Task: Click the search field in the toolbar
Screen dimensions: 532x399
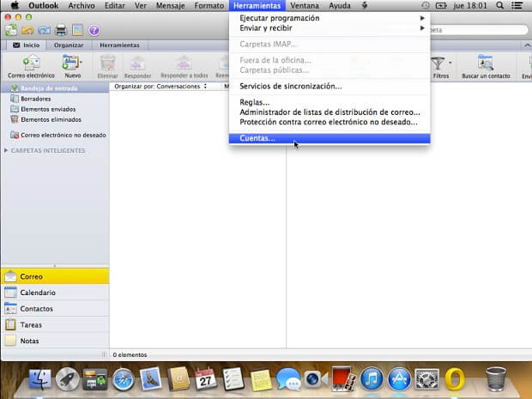Action: (x=479, y=30)
